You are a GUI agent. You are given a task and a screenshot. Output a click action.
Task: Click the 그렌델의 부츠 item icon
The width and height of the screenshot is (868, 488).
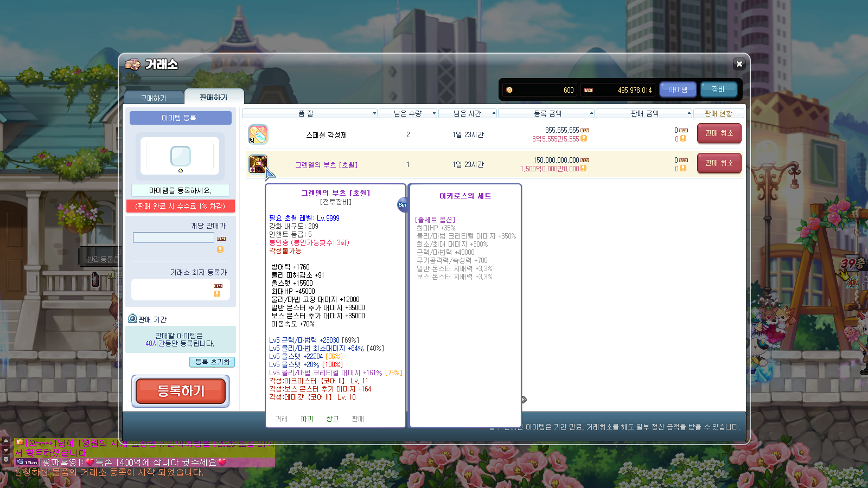tap(257, 164)
